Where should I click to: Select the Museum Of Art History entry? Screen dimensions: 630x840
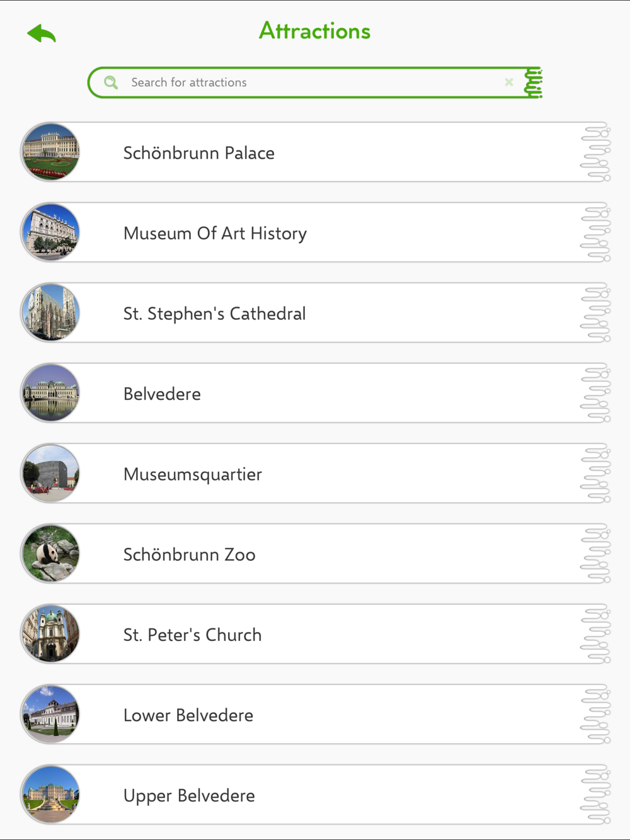[x=316, y=232]
